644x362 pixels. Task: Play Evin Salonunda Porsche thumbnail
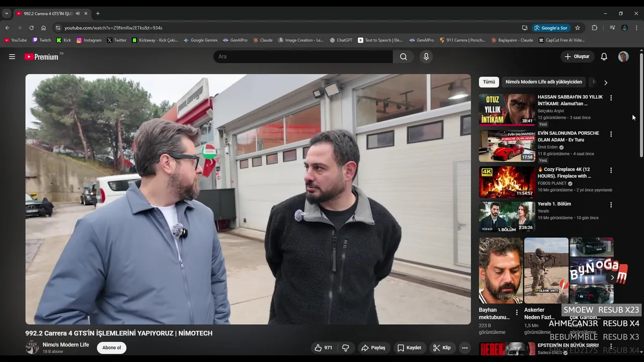click(507, 146)
